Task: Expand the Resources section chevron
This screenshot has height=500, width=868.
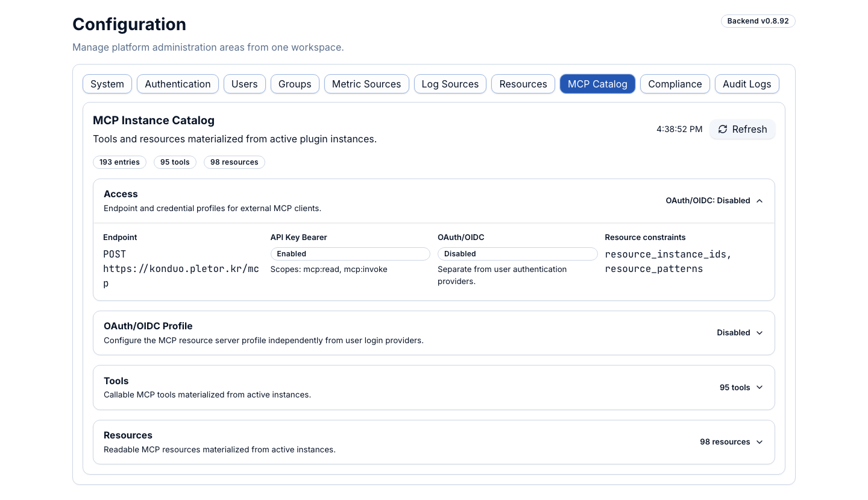Action: click(759, 442)
